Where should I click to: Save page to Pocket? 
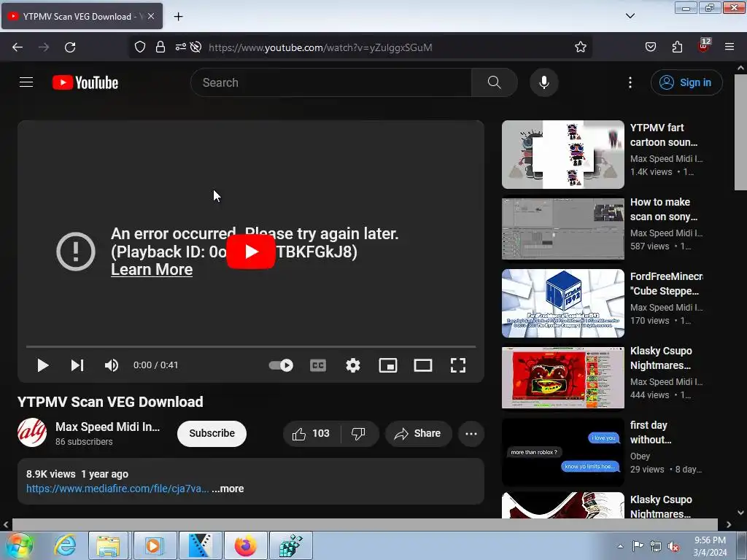(x=650, y=47)
